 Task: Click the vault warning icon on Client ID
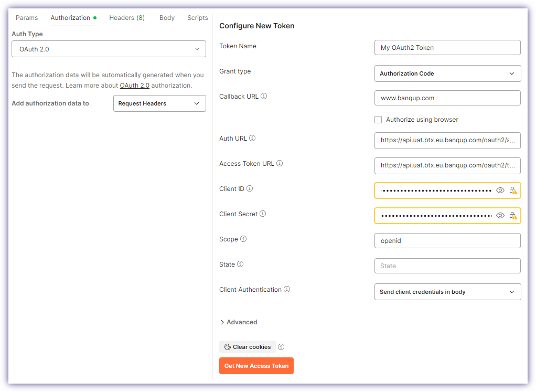(513, 190)
